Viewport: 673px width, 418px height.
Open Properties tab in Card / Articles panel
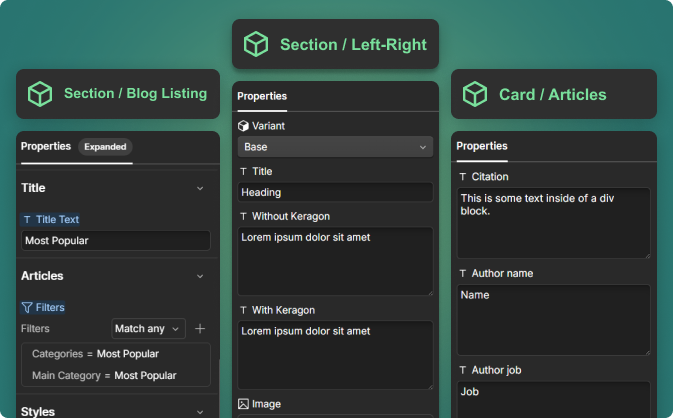click(x=482, y=146)
